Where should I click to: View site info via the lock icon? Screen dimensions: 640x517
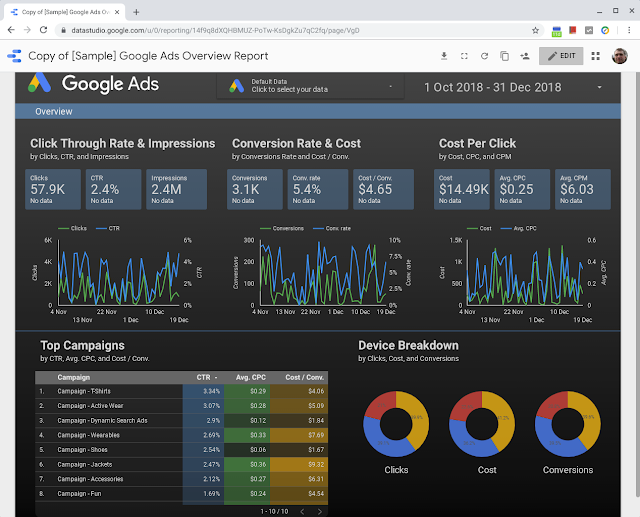click(x=63, y=30)
